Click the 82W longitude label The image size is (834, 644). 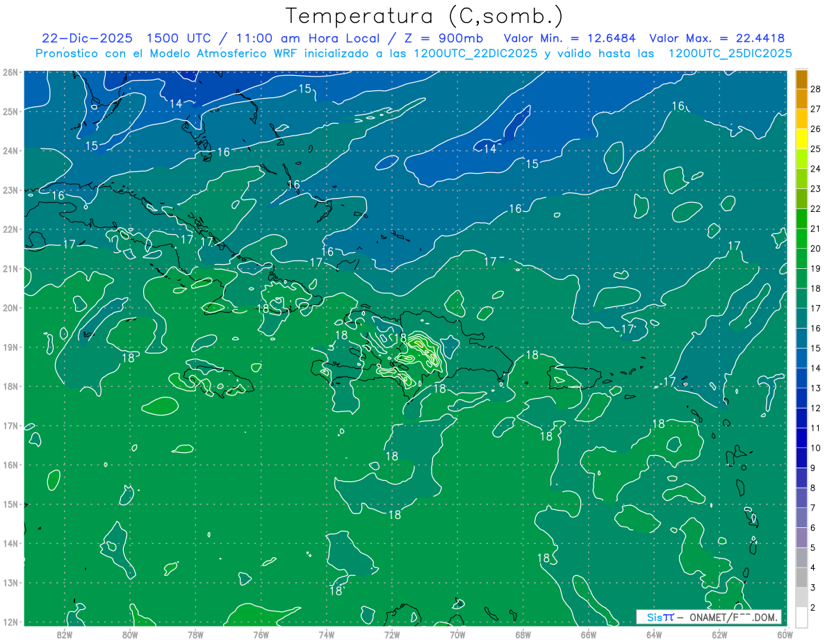pos(64,634)
